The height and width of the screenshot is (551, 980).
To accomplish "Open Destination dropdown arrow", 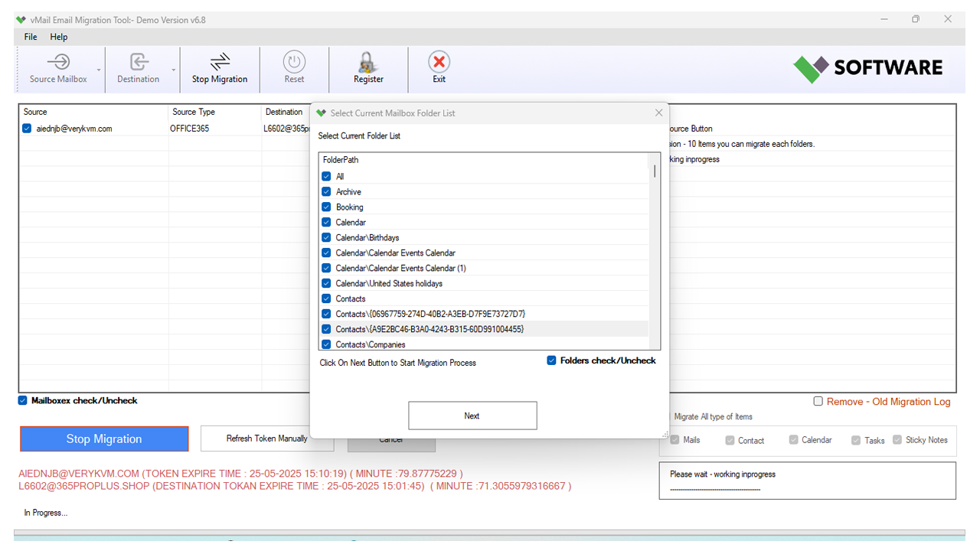I will [174, 70].
